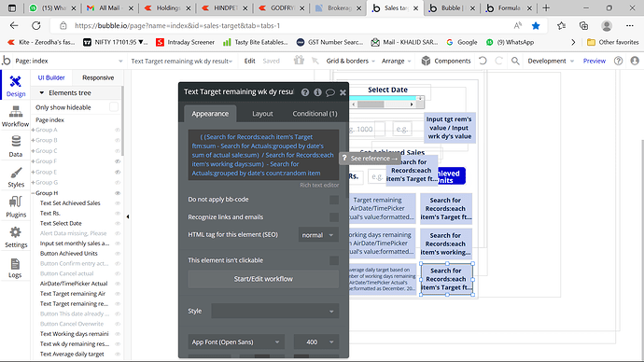Click the Components cube icon
The width and height of the screenshot is (644, 362).
coord(426,61)
